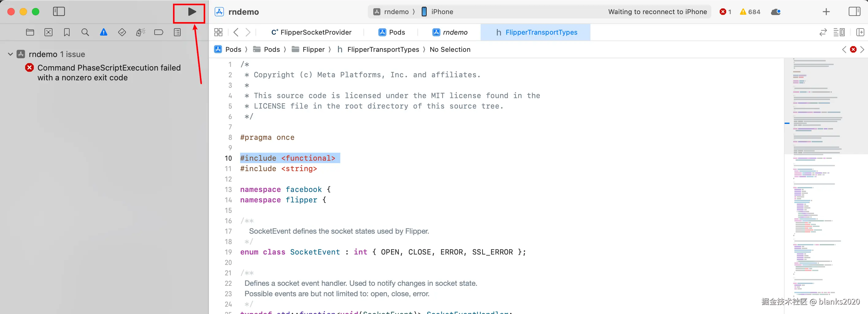Add a new tab with plus button
The width and height of the screenshot is (868, 314).
(826, 12)
